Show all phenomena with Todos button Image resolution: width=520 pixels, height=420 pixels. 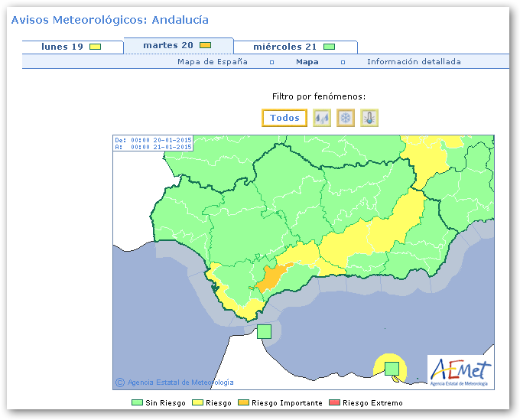click(284, 118)
